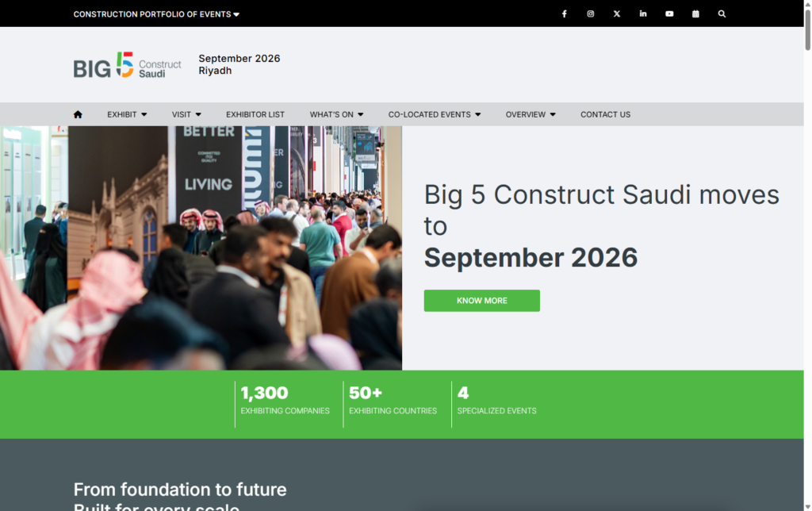
Task: Expand the Overview menu
Action: click(530, 114)
